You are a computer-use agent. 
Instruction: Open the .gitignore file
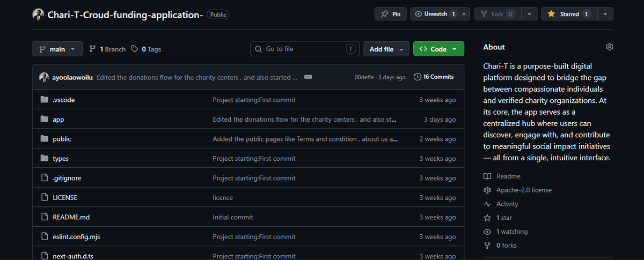coord(67,178)
